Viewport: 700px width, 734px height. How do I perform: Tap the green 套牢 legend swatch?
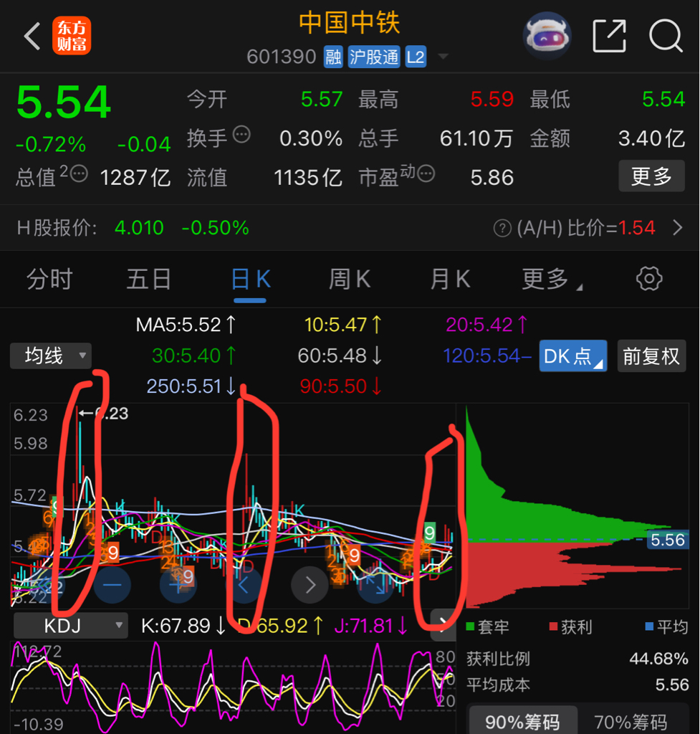(471, 626)
